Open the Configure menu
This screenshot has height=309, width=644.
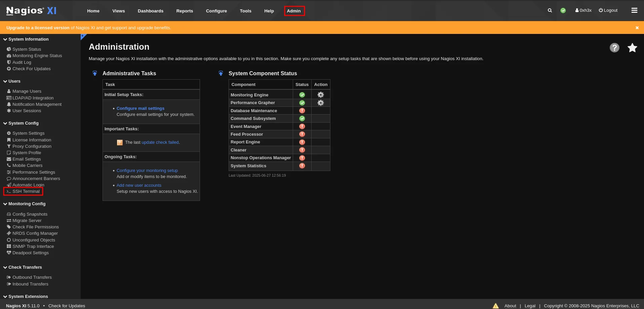pos(216,11)
